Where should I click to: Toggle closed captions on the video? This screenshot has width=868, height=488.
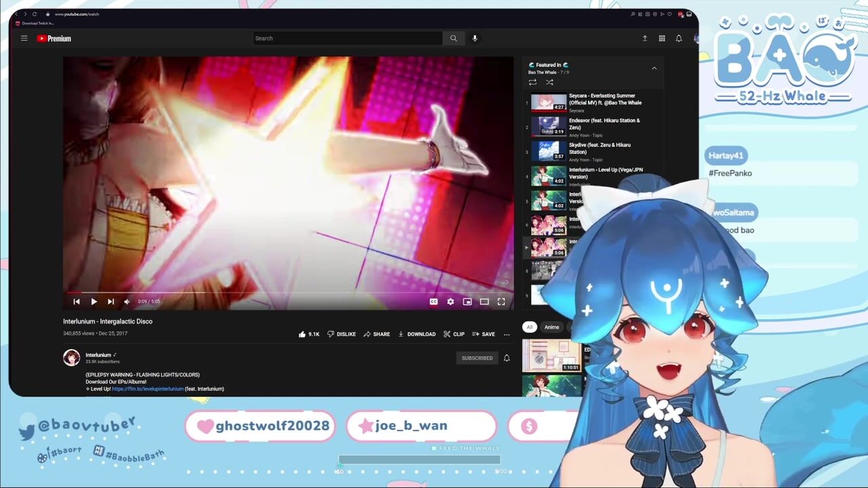[x=433, y=302]
